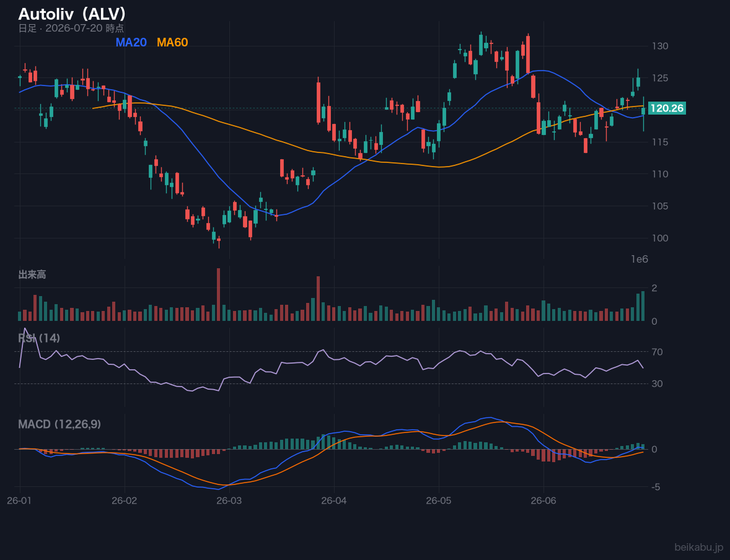
Task: Toggle the MA60 legend entry
Action: pyautogui.click(x=172, y=42)
